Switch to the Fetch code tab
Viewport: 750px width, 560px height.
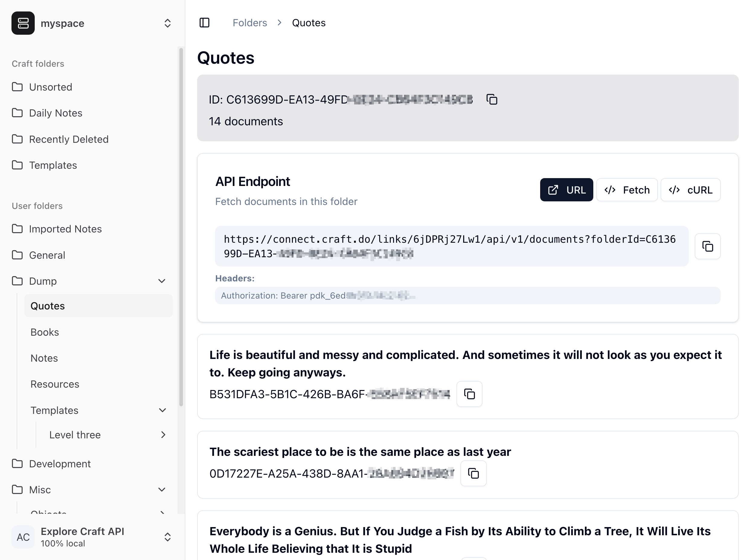pyautogui.click(x=627, y=190)
